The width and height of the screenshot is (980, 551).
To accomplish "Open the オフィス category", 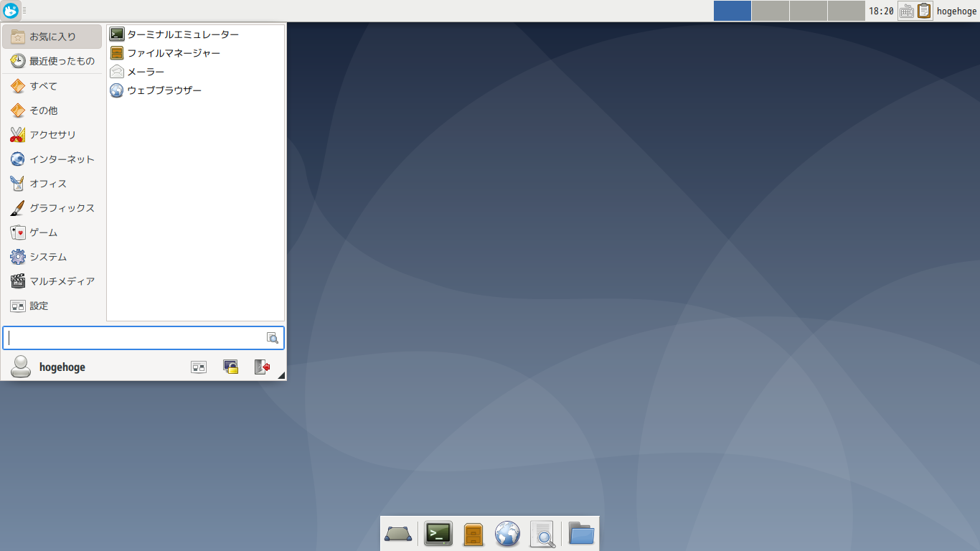I will (x=52, y=184).
